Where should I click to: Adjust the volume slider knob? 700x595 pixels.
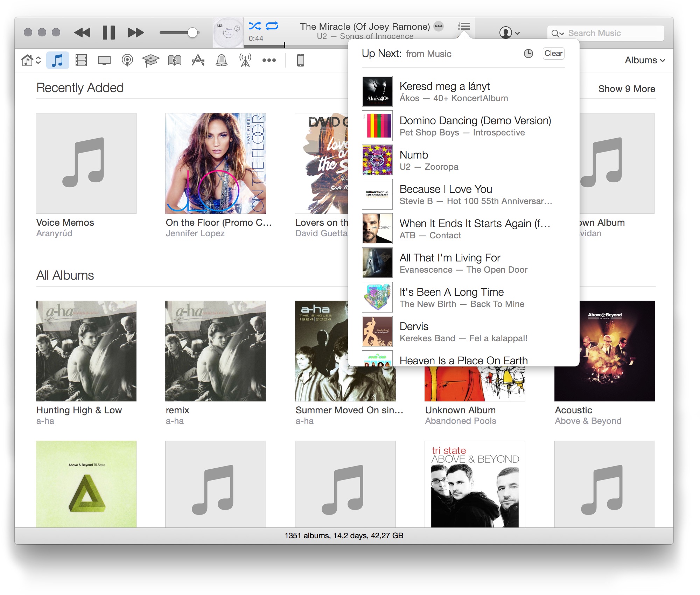click(192, 33)
